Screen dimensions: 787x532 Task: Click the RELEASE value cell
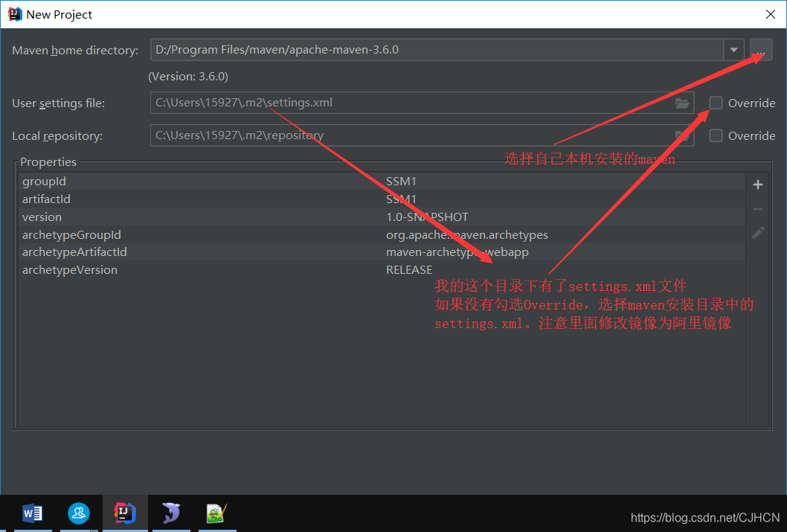[409, 269]
